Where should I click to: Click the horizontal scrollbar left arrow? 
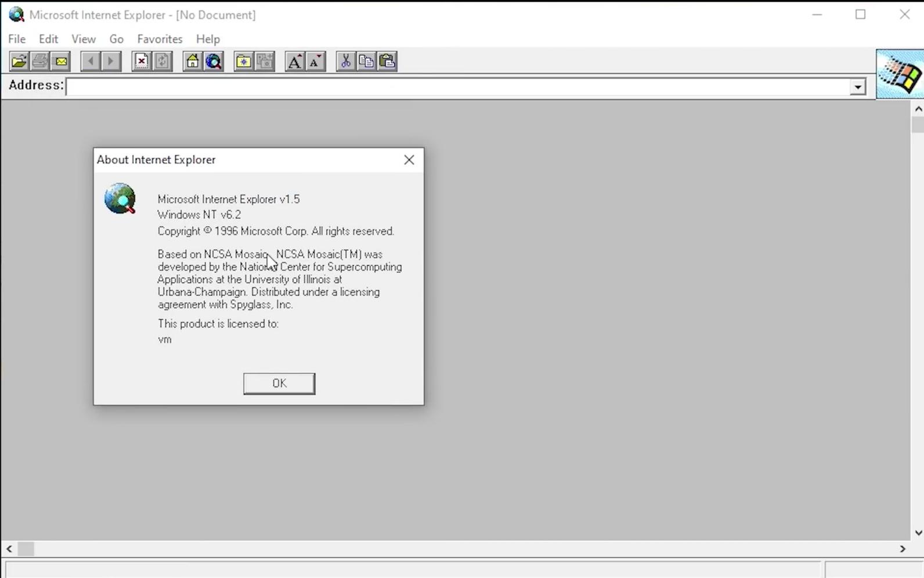pyautogui.click(x=9, y=548)
